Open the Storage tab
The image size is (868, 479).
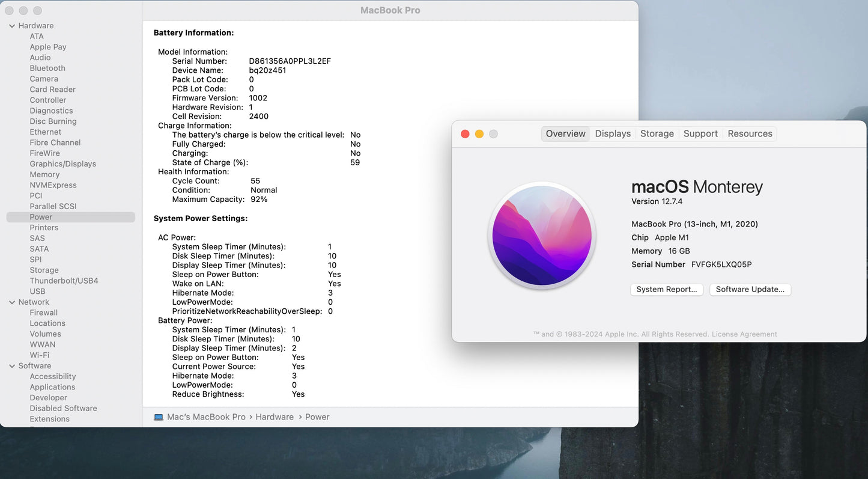click(657, 134)
